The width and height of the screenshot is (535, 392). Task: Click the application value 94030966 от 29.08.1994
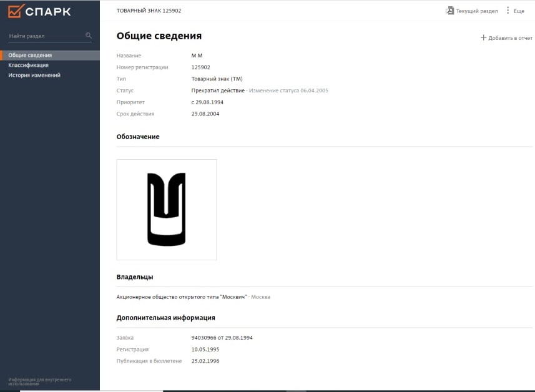222,338
